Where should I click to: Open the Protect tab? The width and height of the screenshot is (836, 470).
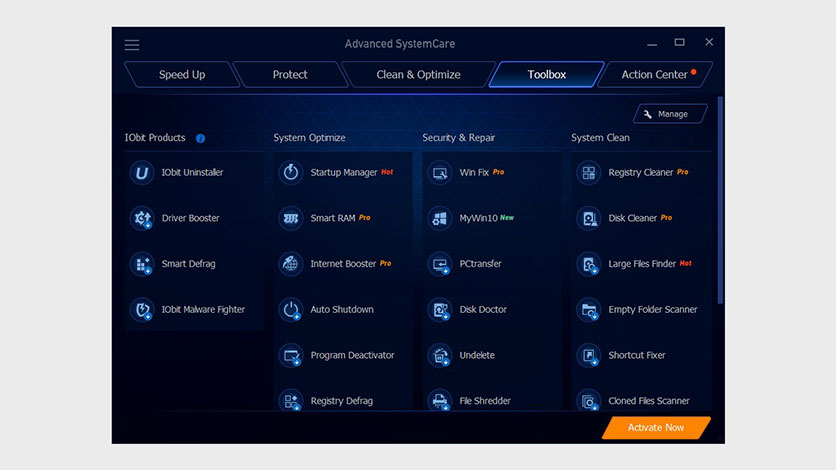click(290, 75)
